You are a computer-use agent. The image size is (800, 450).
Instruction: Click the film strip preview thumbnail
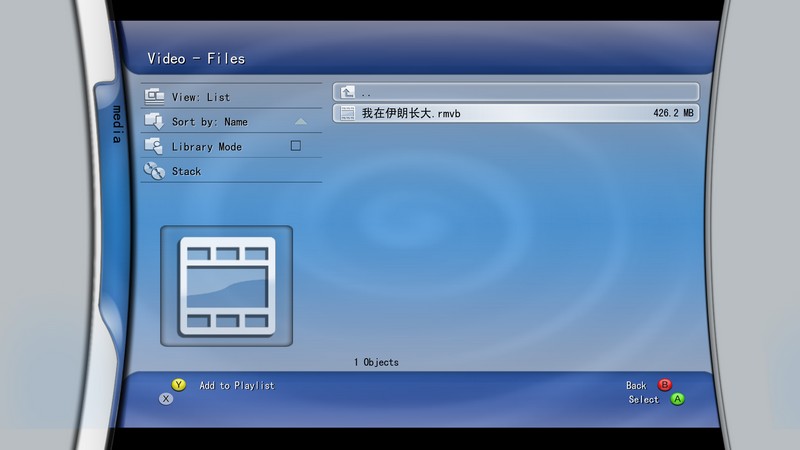[x=226, y=285]
